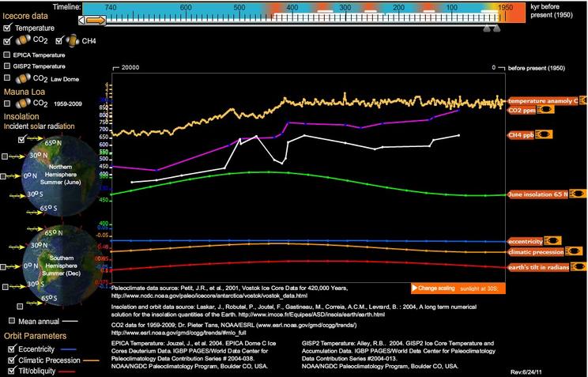Image resolution: width=588 pixels, height=377 pixels.
Task: Click eye icon beside temperature anomaly label
Action: (582, 100)
